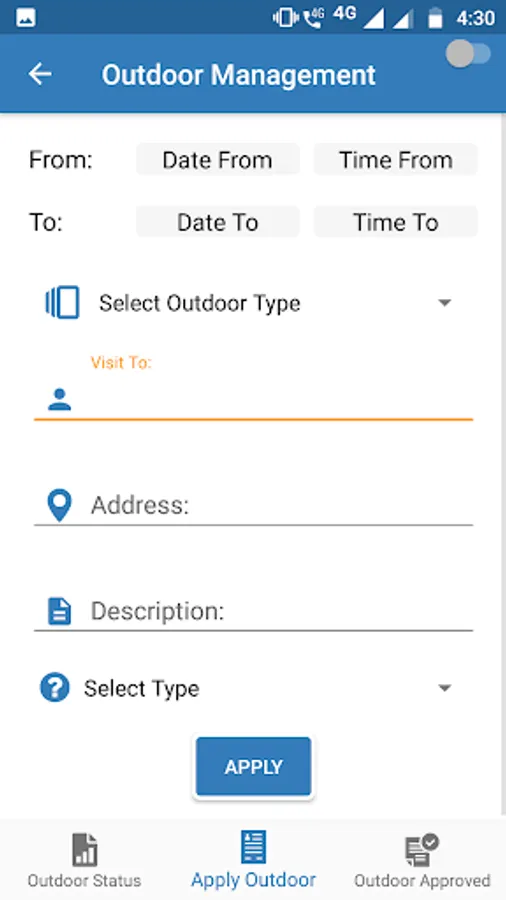This screenshot has width=506, height=900.
Task: Click the person icon beside Visit To
Action: click(60, 400)
